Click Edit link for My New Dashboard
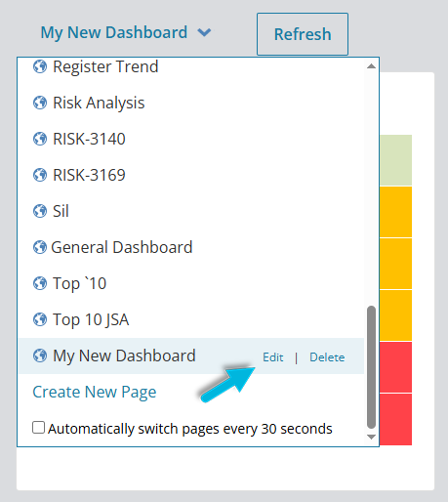The width and height of the screenshot is (448, 502). (x=273, y=357)
